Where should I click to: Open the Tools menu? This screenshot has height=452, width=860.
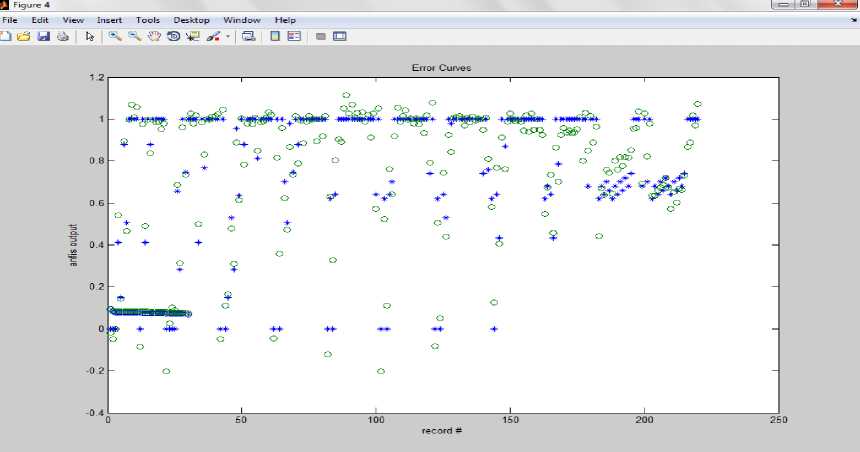pyautogui.click(x=148, y=20)
